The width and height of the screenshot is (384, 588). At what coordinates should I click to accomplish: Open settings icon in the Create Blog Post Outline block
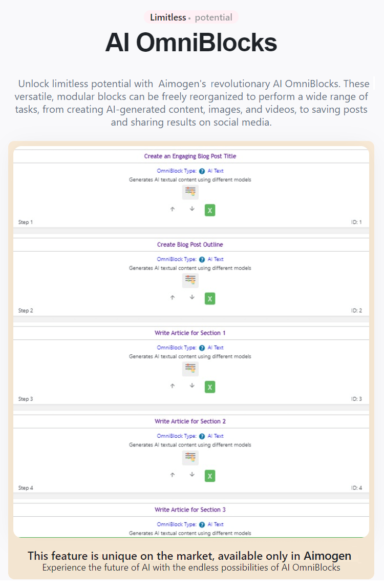pyautogui.click(x=190, y=280)
